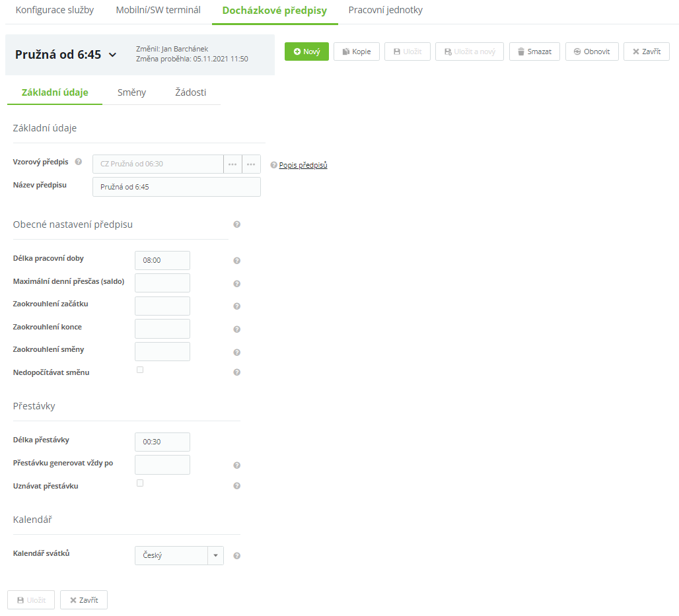Open the Pracovní jednotky tab
Viewport: 679px width, 616px height.
385,11
